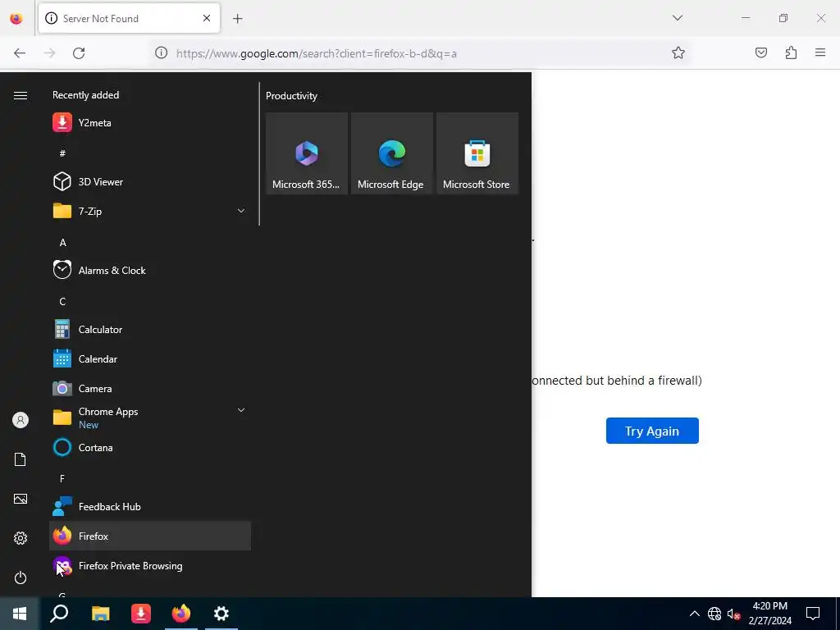Jump to letter C header

[62, 302]
